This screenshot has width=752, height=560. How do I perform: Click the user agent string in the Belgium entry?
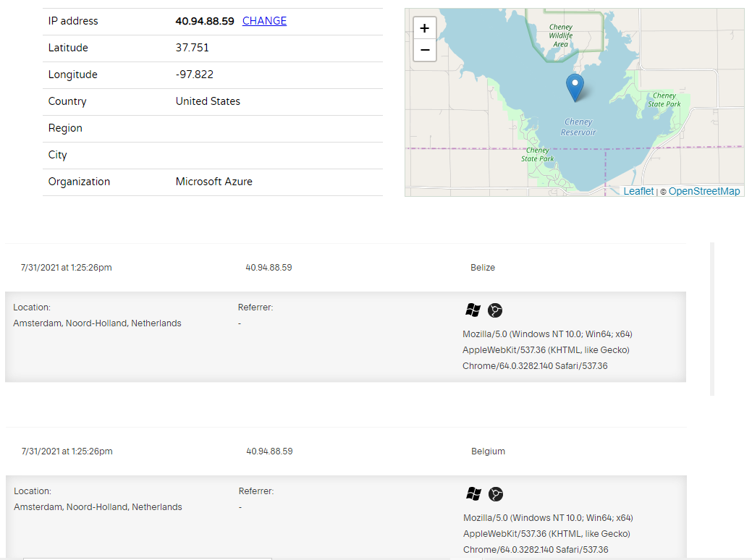click(x=548, y=534)
